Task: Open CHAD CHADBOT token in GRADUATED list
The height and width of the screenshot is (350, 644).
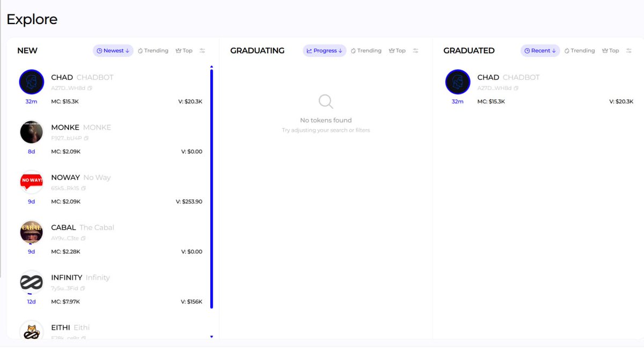Action: [508, 78]
